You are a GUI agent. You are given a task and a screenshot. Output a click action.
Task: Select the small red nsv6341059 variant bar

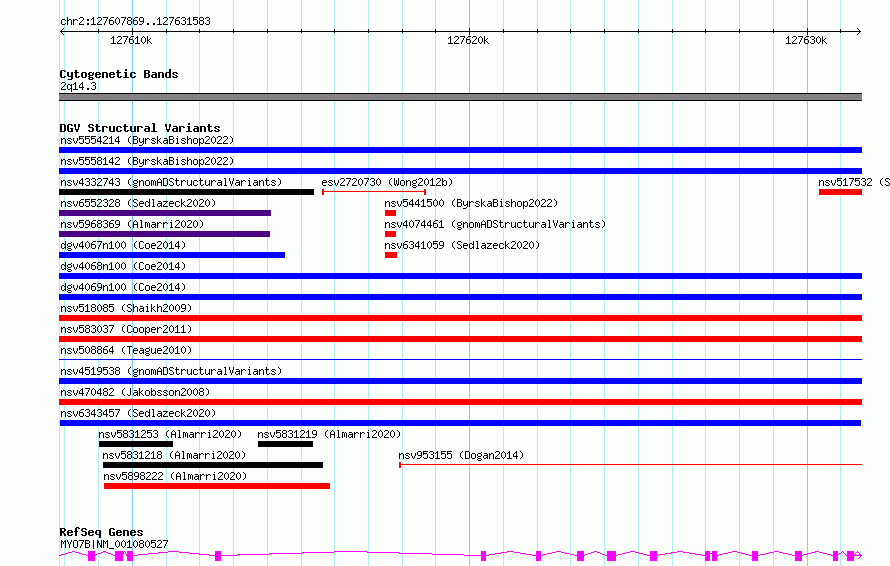point(391,255)
